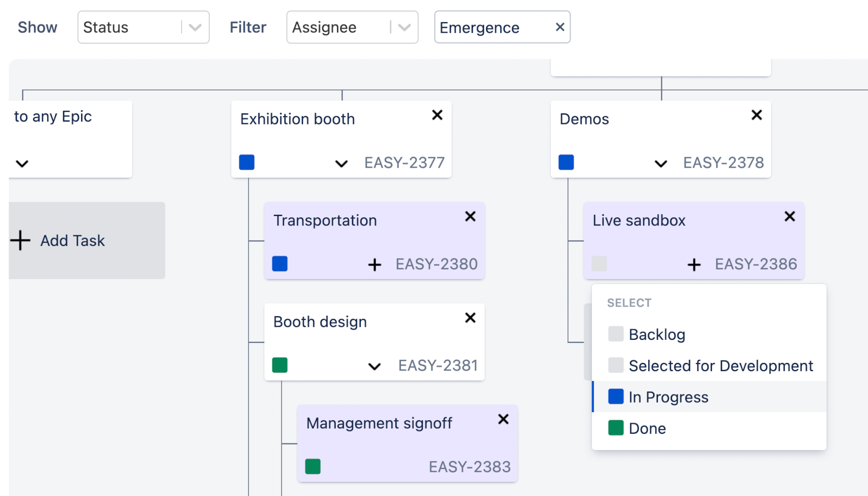868x496 pixels.
Task: Open issue EASY-2377
Action: [404, 163]
